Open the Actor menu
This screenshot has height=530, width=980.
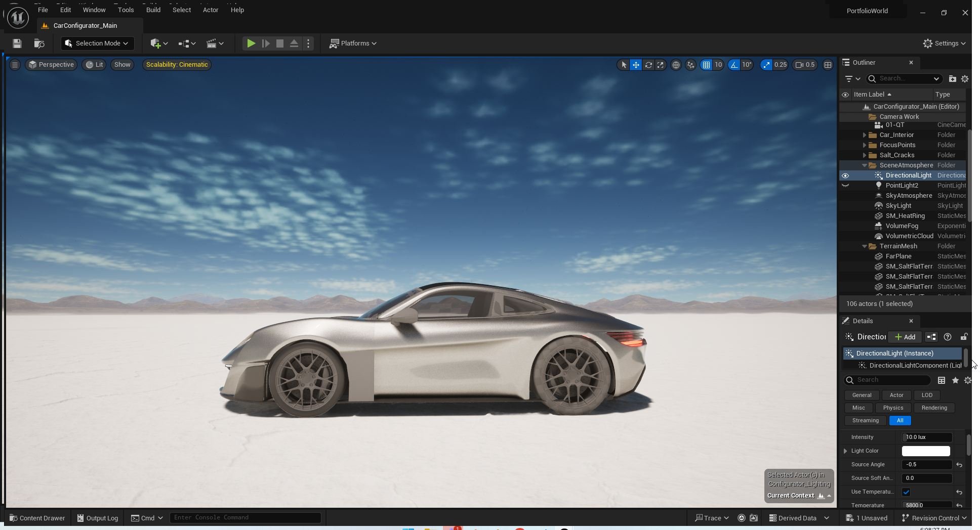(211, 10)
